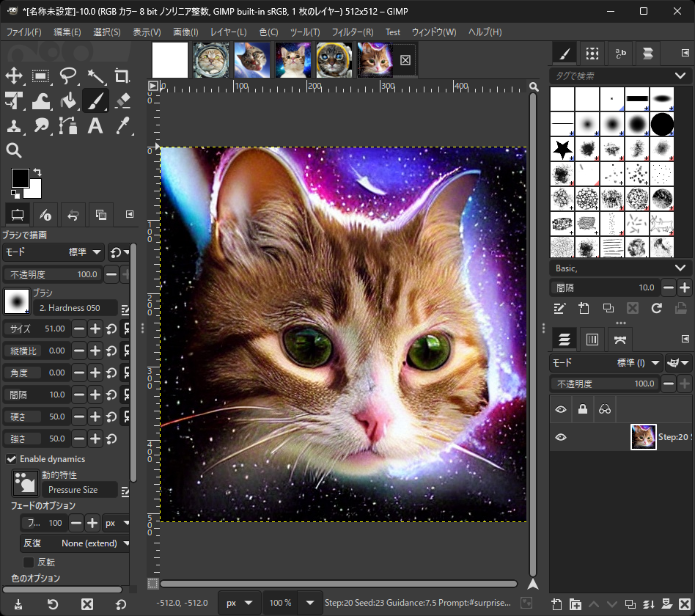Select the Zoom magnifier tool

coord(14,150)
